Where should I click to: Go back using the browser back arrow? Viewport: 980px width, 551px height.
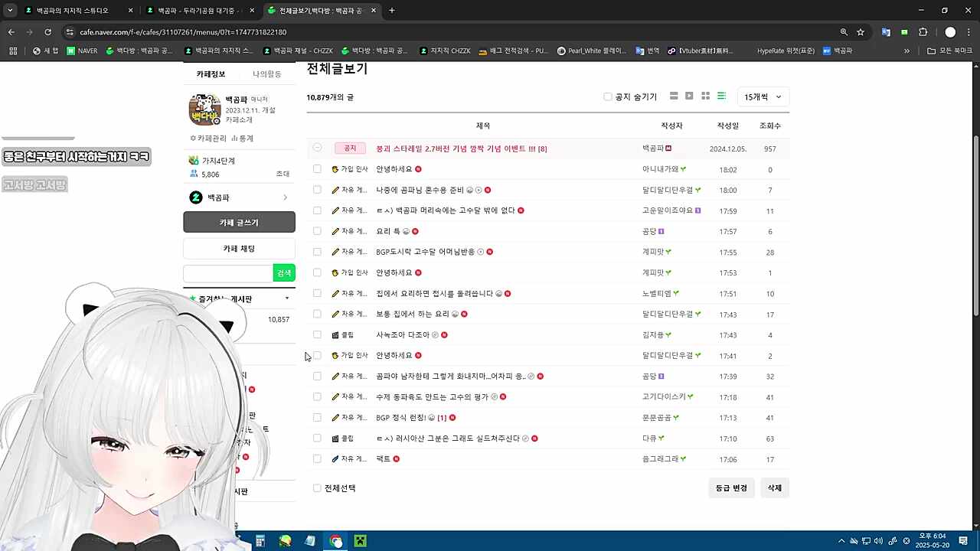pyautogui.click(x=11, y=32)
